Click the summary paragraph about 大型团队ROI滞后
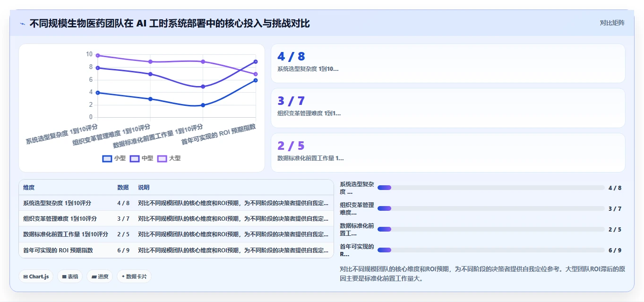Image resolution: width=644 pixels, height=302 pixels. (482, 274)
